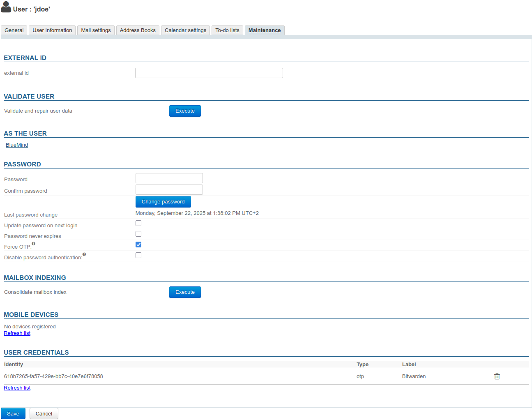Go to the Mail settings tab
The width and height of the screenshot is (532, 420).
tap(96, 30)
